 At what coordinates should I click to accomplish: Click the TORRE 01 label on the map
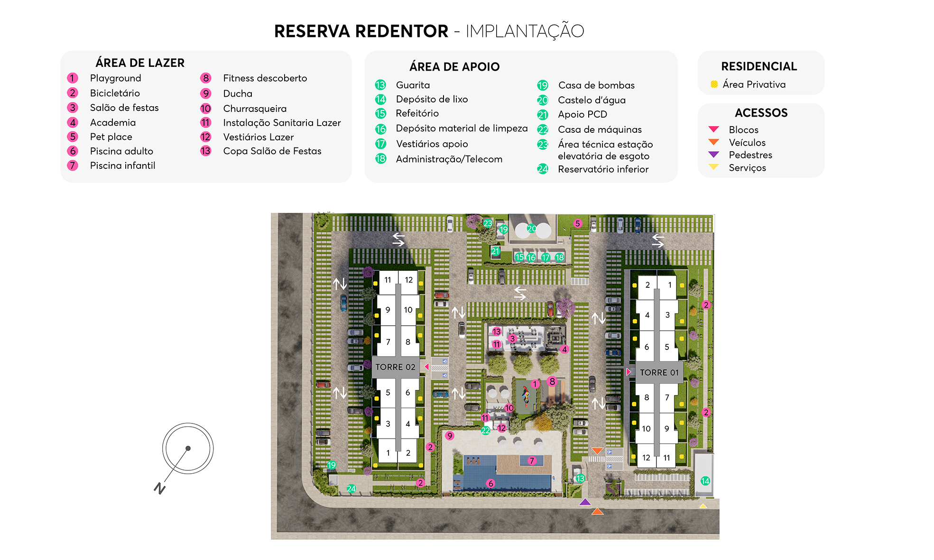(x=659, y=373)
